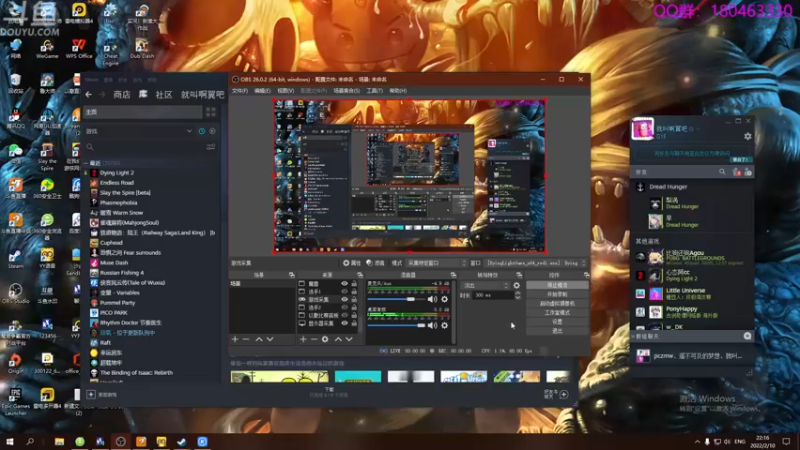Open transition properties gear in OBS
800x450 pixels.
click(516, 286)
